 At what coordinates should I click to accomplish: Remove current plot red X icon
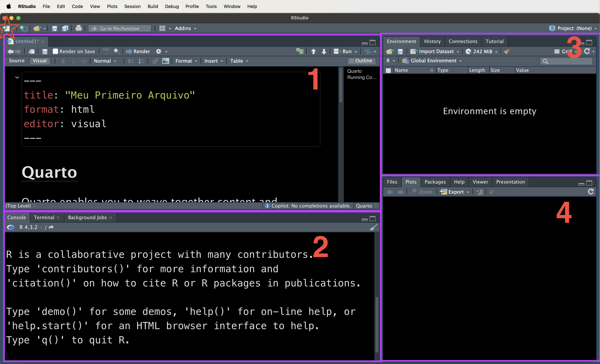(x=479, y=192)
